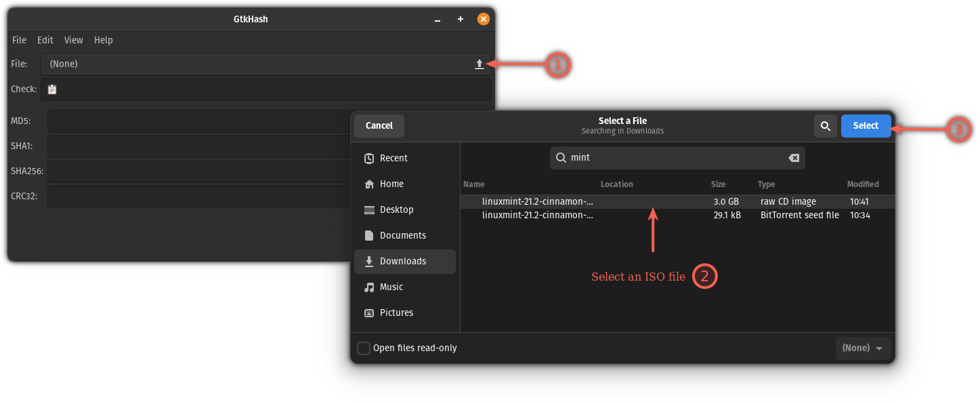Viewport: 980px width, 404px height.
Task: Sort files by clicking the Name column header
Action: 473,184
